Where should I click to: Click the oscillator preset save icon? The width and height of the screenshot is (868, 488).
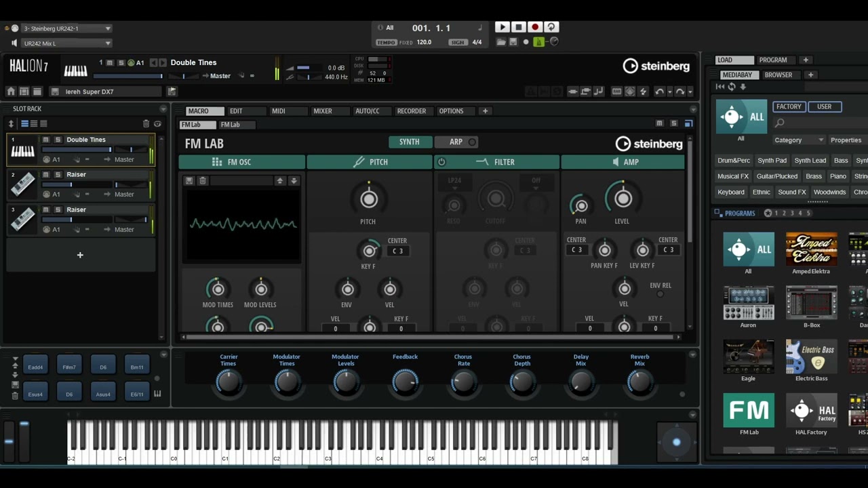tap(189, 181)
